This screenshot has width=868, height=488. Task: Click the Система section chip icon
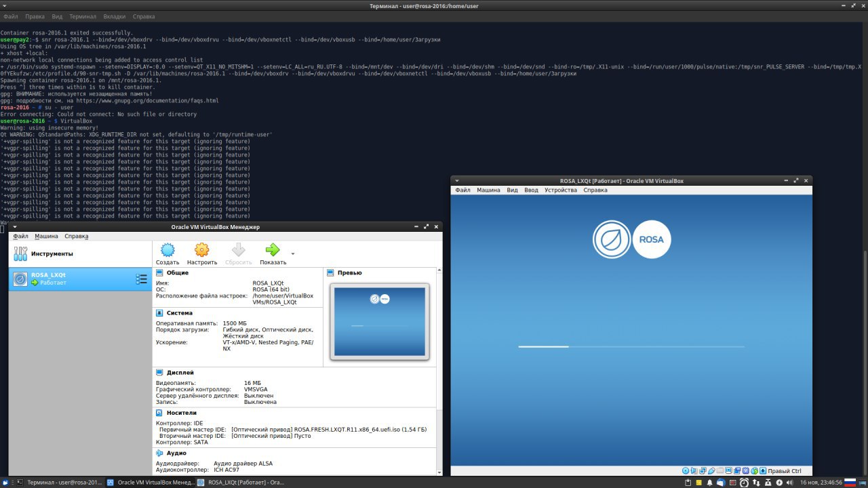[159, 313]
